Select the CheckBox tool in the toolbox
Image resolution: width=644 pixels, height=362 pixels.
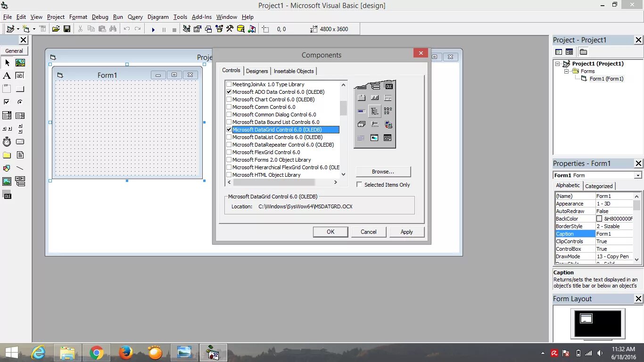[7, 102]
